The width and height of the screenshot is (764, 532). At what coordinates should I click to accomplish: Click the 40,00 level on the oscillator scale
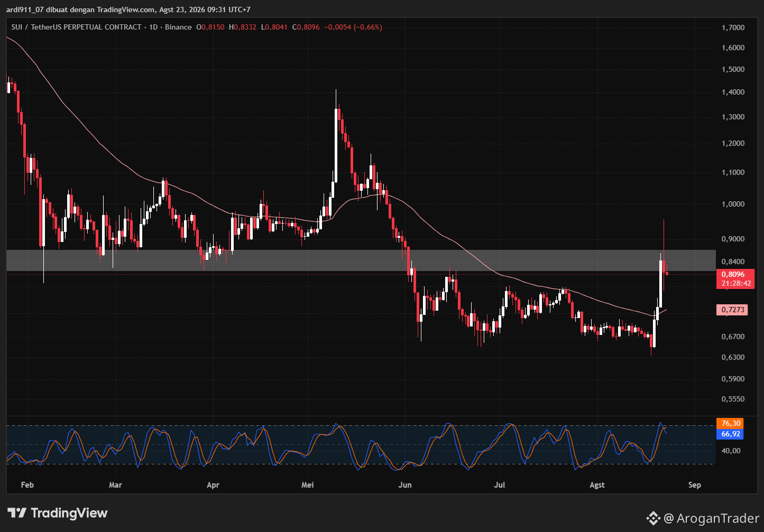(x=731, y=451)
